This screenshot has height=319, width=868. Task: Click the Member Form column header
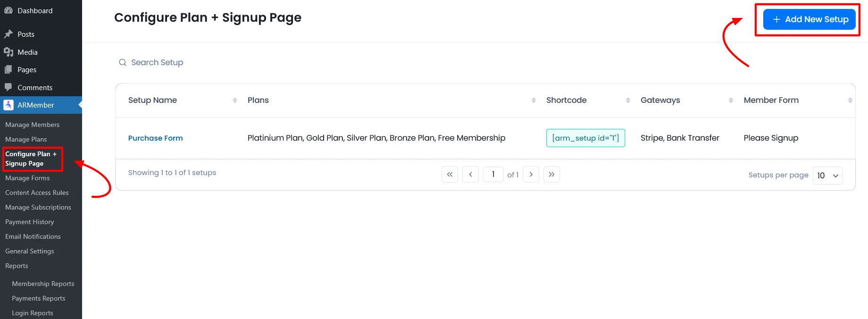click(x=771, y=100)
